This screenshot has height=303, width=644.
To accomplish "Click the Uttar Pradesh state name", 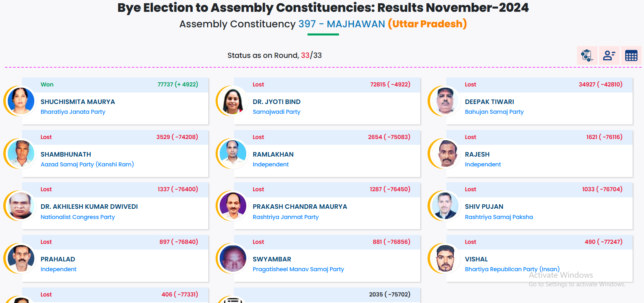I will (427, 24).
